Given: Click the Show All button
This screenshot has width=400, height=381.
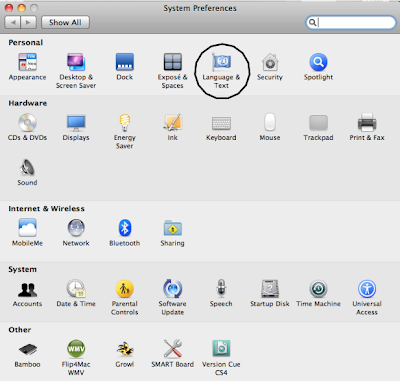Looking at the screenshot, I should point(65,22).
